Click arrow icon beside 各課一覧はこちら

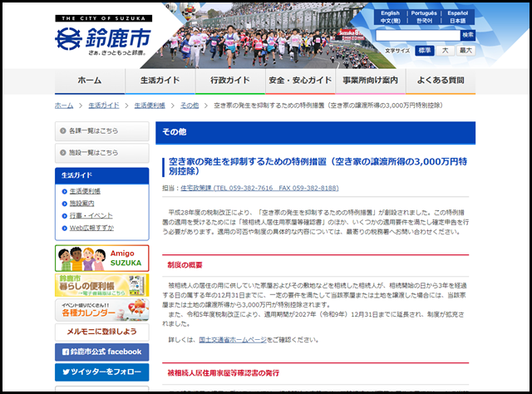[x=63, y=131]
